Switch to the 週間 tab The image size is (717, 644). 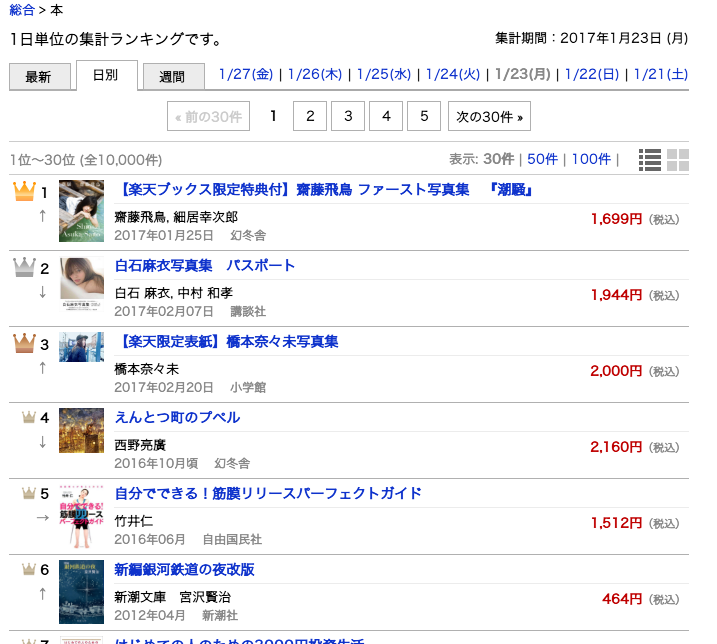pos(174,76)
